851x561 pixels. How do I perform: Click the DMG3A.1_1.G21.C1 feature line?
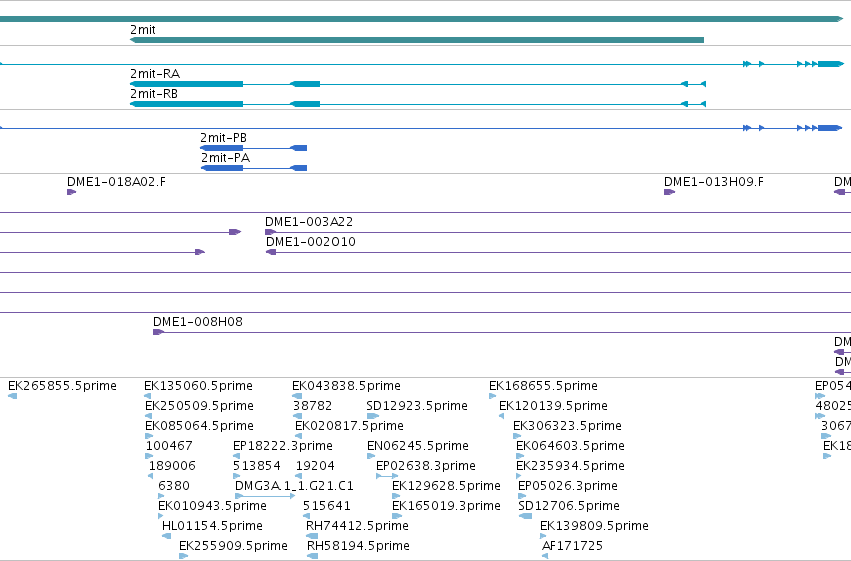[x=265, y=496]
